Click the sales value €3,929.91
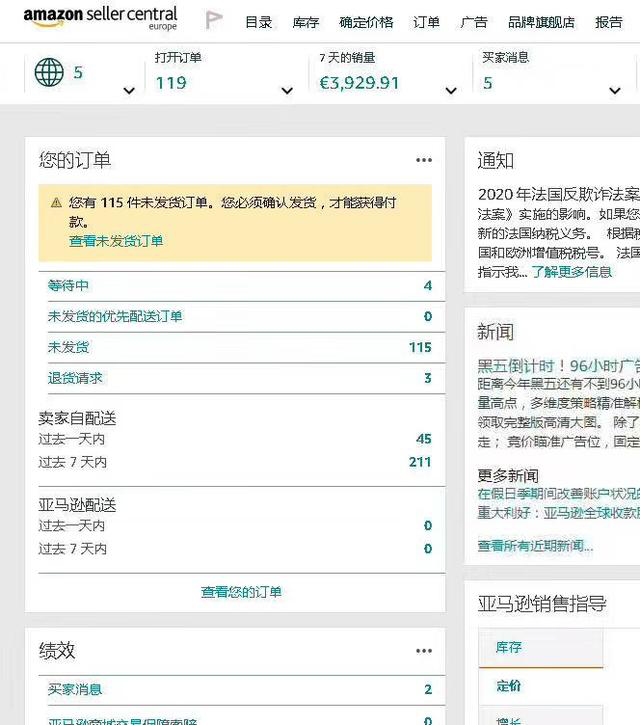The height and width of the screenshot is (725, 640). tap(359, 83)
